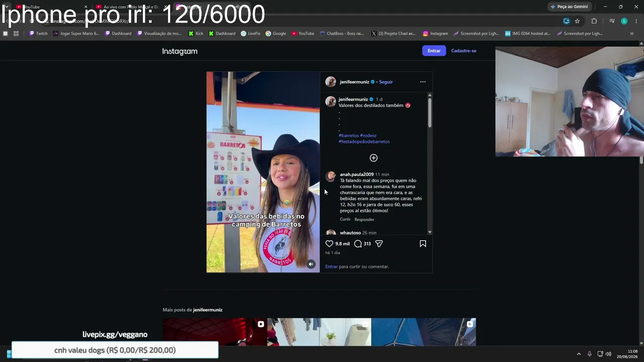This screenshot has height=362, width=644.
Task: Click Peça ao Gemini button
Action: 570,7
